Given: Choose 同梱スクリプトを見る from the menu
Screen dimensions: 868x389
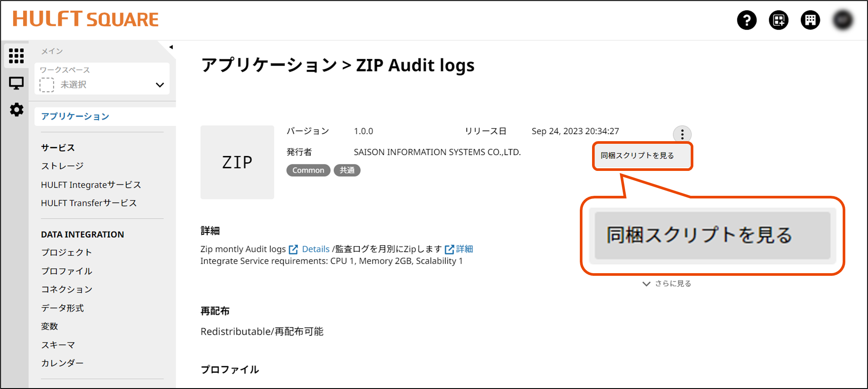Looking at the screenshot, I should tap(642, 156).
